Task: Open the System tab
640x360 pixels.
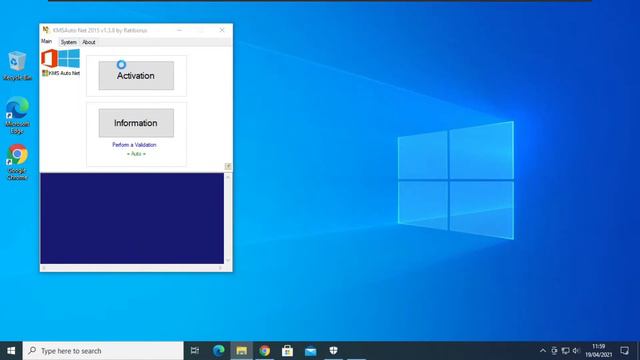Action: (69, 42)
